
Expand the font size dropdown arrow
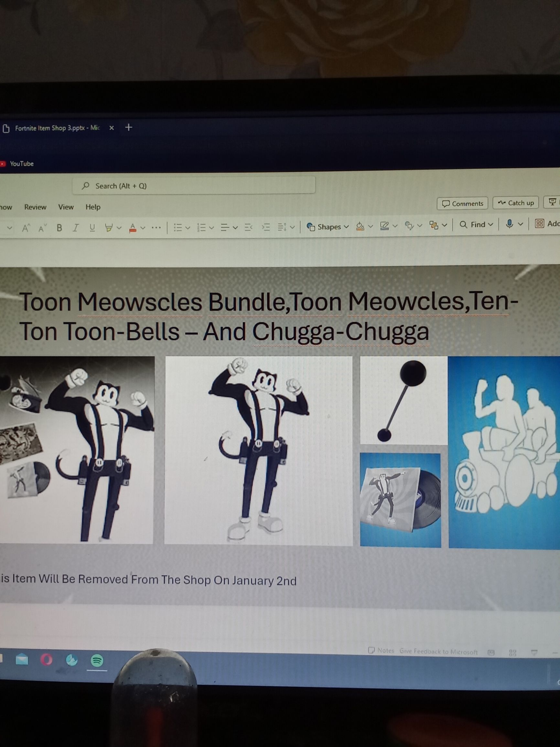[10, 228]
